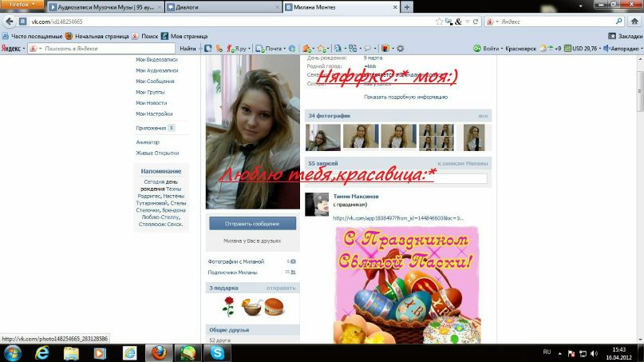
Task: Switch to the Диалоги tab
Action: (223, 7)
